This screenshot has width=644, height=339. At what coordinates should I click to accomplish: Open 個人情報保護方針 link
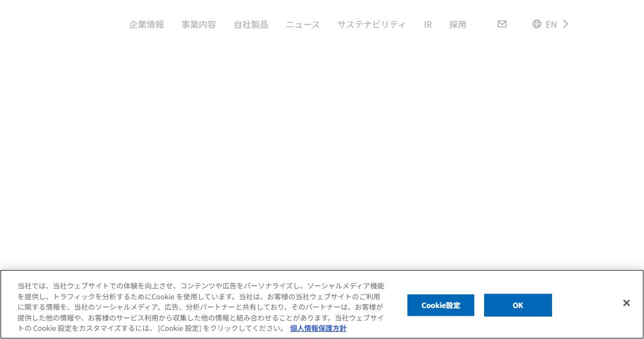pyautogui.click(x=318, y=328)
